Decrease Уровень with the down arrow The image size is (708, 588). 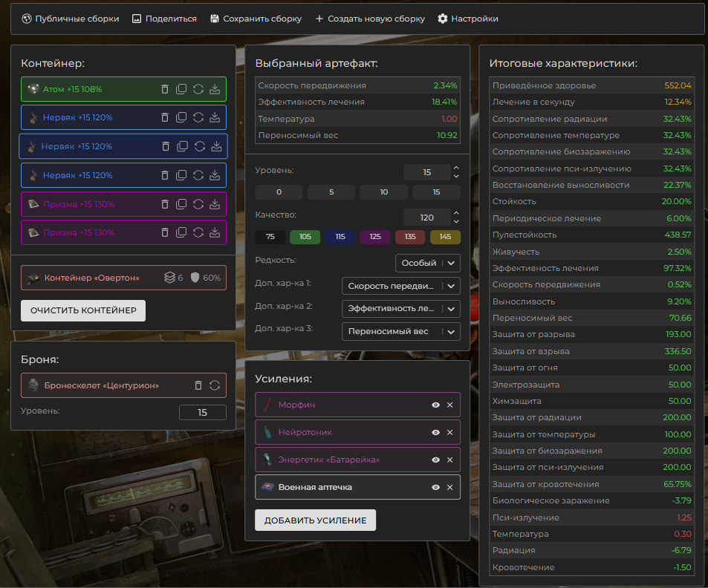pos(456,176)
